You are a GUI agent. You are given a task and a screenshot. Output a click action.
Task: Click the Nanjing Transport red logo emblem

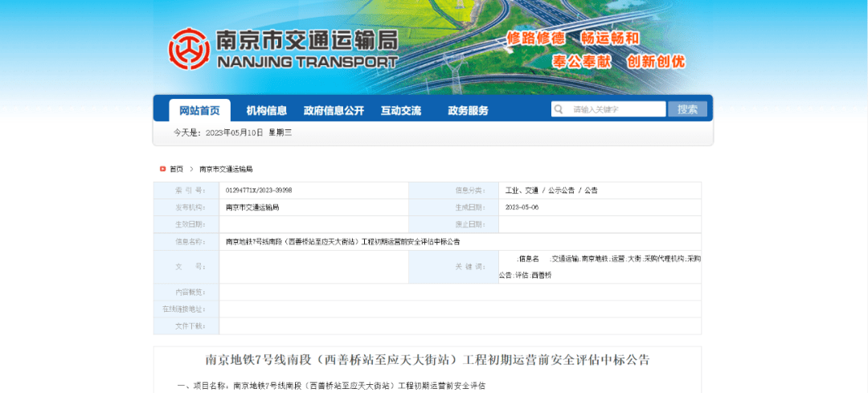pos(190,49)
